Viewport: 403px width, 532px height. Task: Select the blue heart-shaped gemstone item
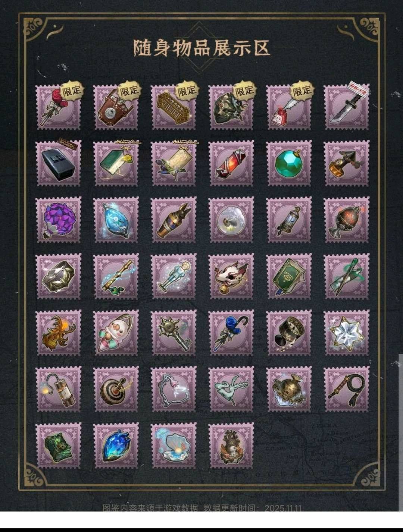[116, 446]
